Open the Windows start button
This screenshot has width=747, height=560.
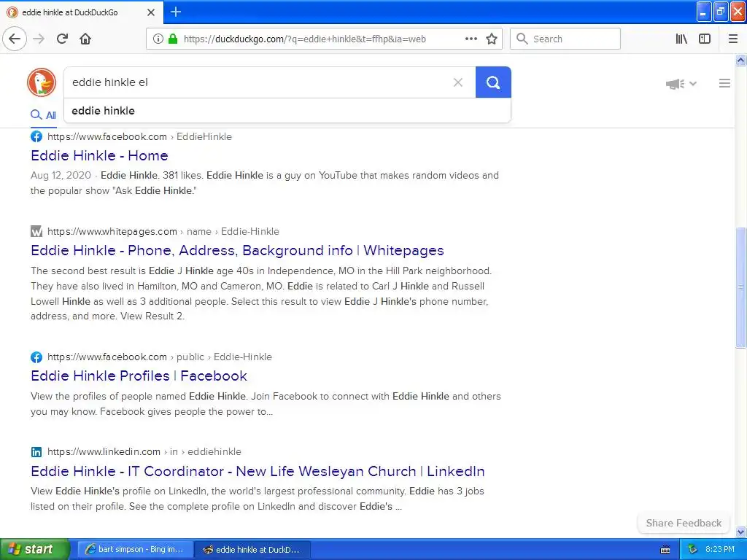click(x=34, y=549)
